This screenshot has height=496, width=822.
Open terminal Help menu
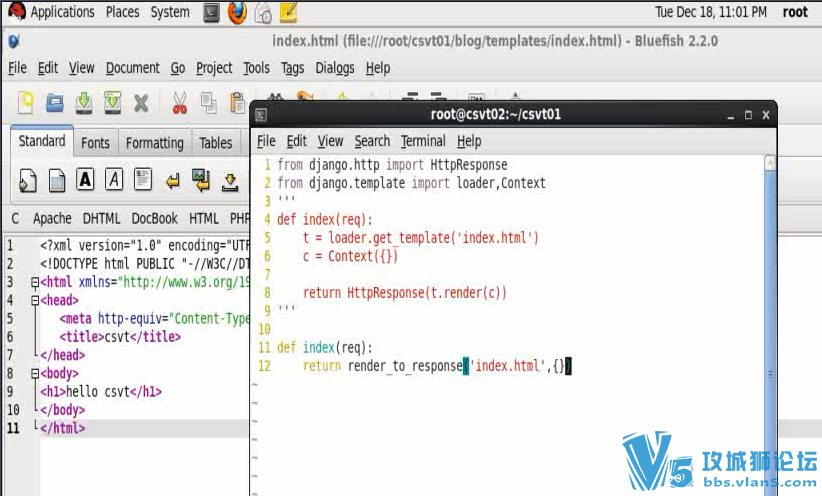coord(469,141)
